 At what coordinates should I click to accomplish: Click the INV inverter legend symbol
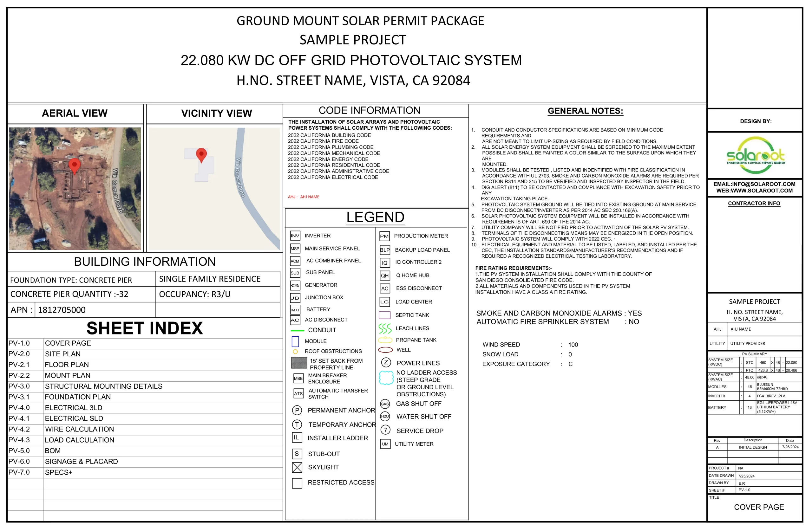coord(295,236)
